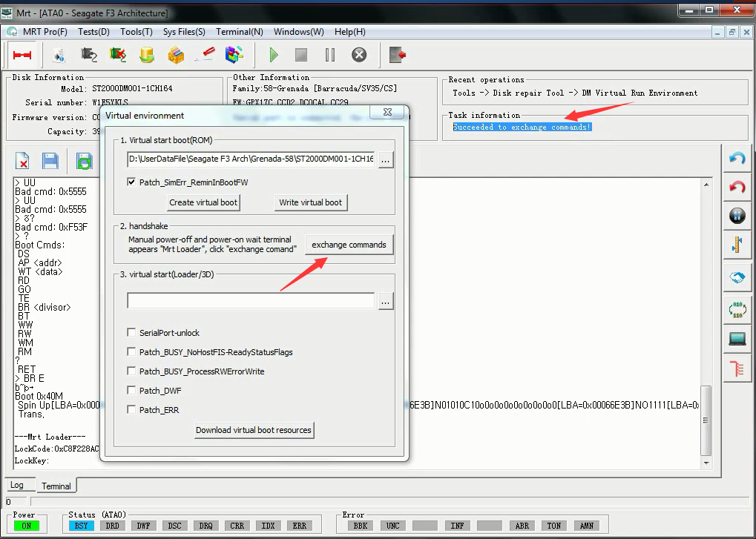The width and height of the screenshot is (756, 539).
Task: Browse for the Loader/3D file
Action: (x=385, y=302)
